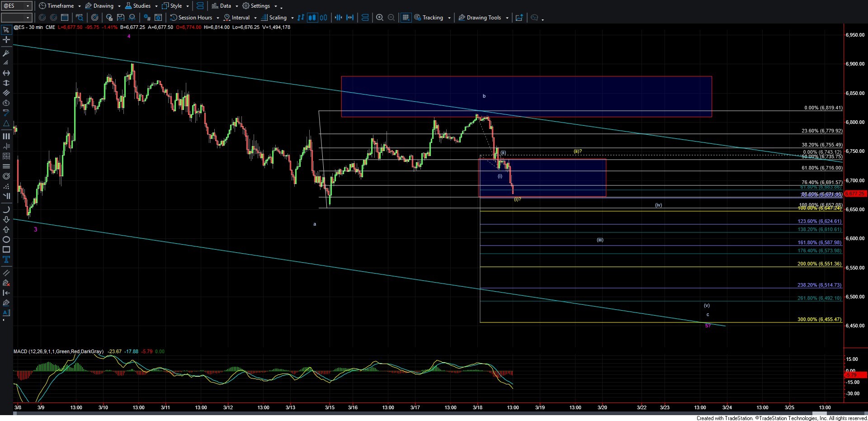Toggle candlestick bar chart style

click(x=312, y=18)
